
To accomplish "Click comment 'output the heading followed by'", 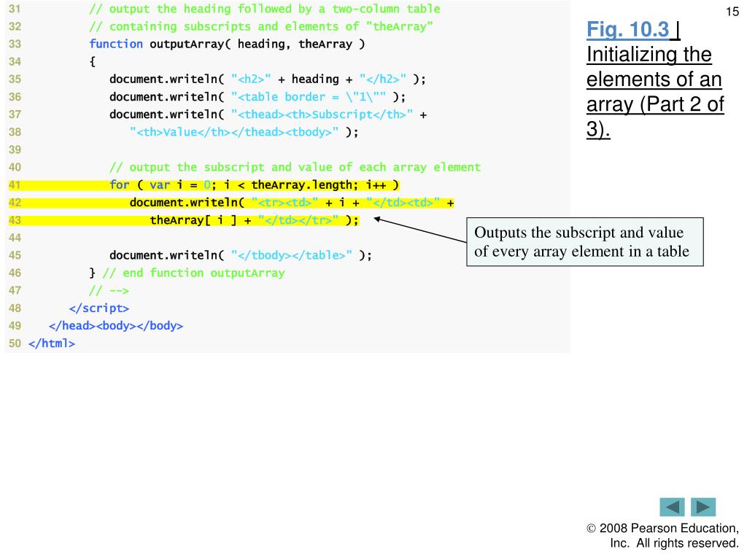I will point(264,9).
